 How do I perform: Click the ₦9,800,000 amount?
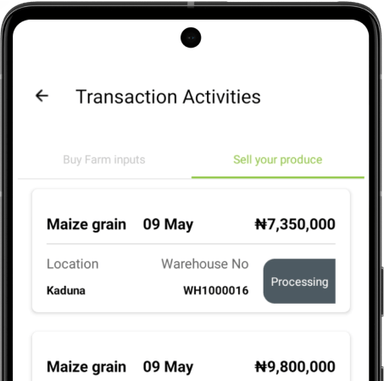point(295,367)
